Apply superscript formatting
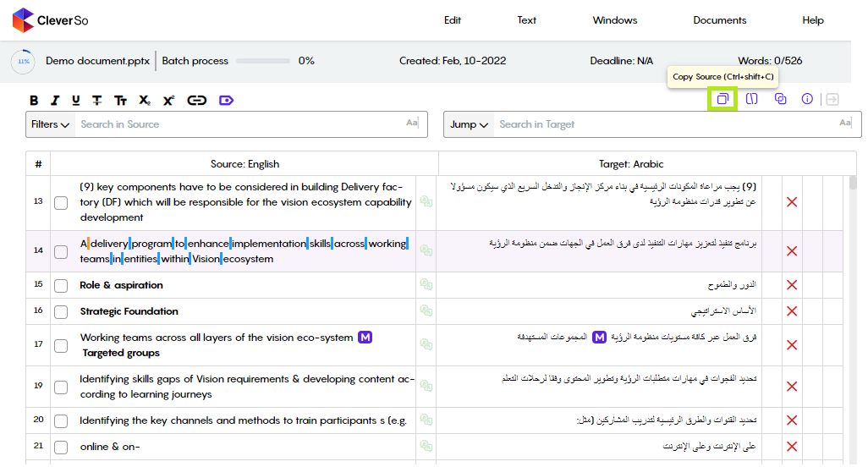868x467 pixels. 168,100
